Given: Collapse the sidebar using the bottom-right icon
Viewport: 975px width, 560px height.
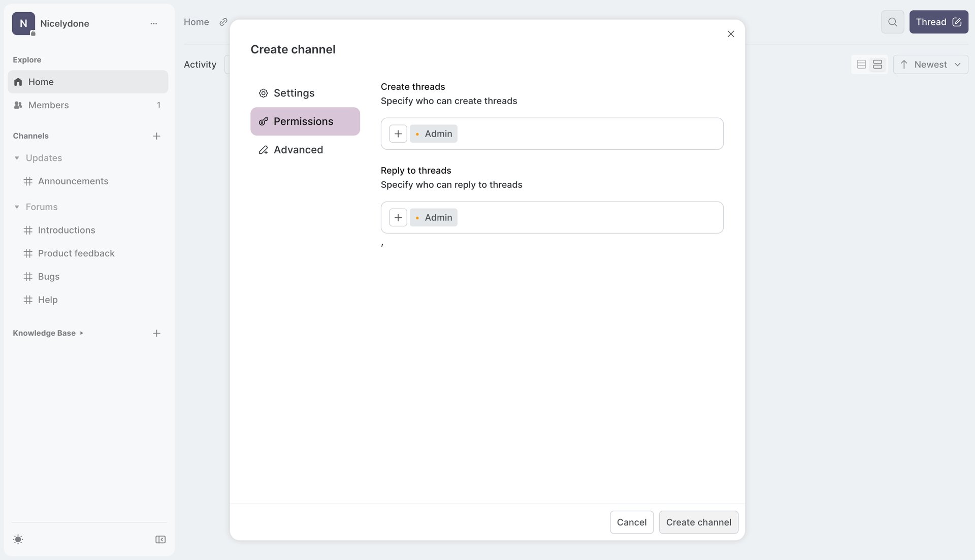Looking at the screenshot, I should 160,539.
